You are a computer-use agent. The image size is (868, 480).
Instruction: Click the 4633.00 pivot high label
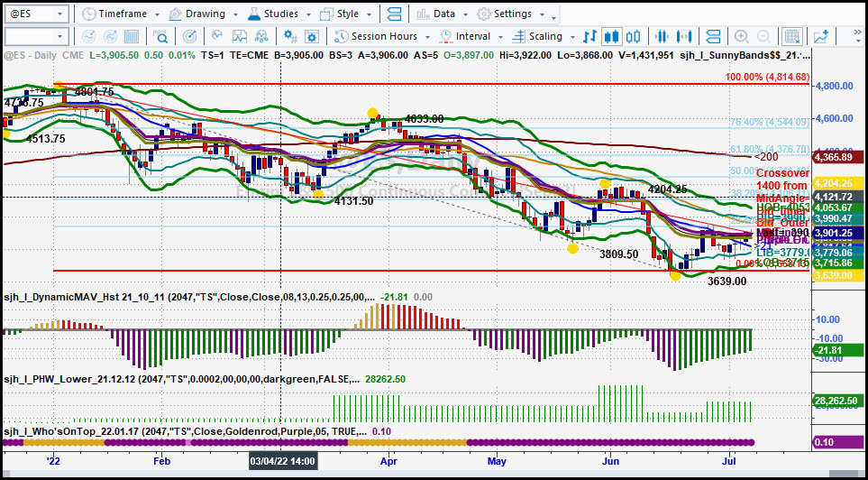[424, 118]
